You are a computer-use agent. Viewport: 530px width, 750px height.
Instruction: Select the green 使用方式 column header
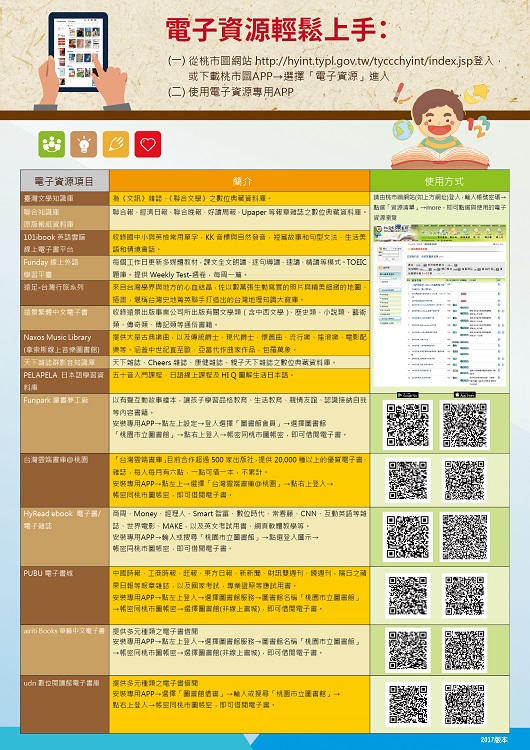440,181
